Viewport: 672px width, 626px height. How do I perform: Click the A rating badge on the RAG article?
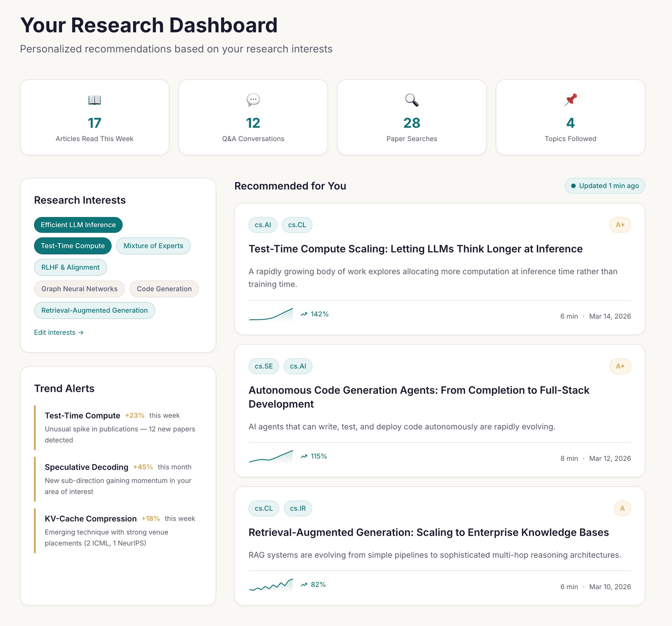(622, 508)
